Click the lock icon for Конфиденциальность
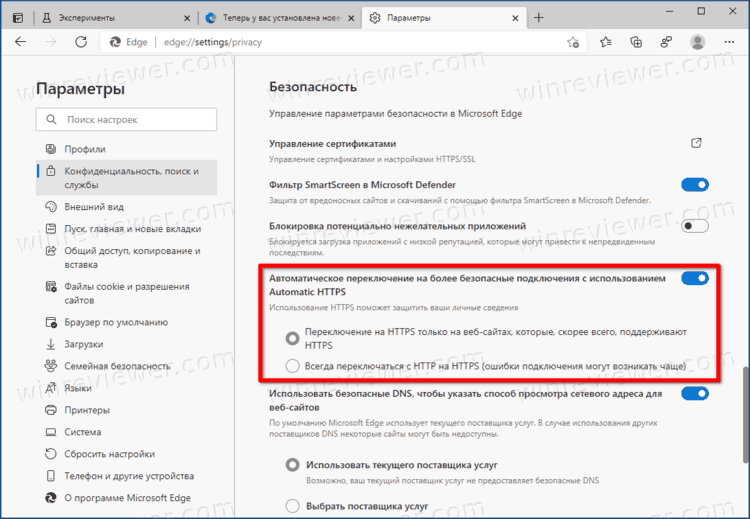Image resolution: width=750 pixels, height=519 pixels. click(51, 171)
